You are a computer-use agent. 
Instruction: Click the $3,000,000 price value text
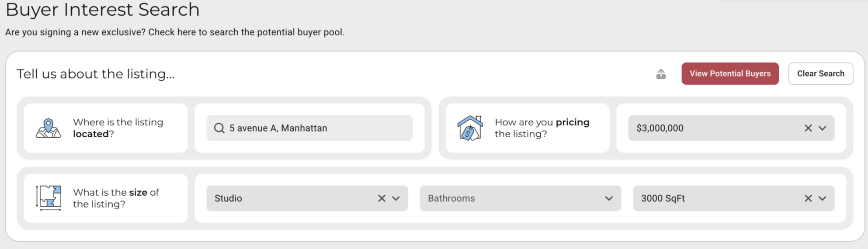click(660, 128)
